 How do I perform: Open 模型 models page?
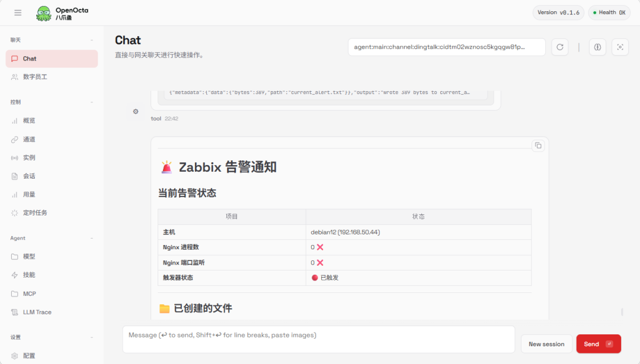52,256
